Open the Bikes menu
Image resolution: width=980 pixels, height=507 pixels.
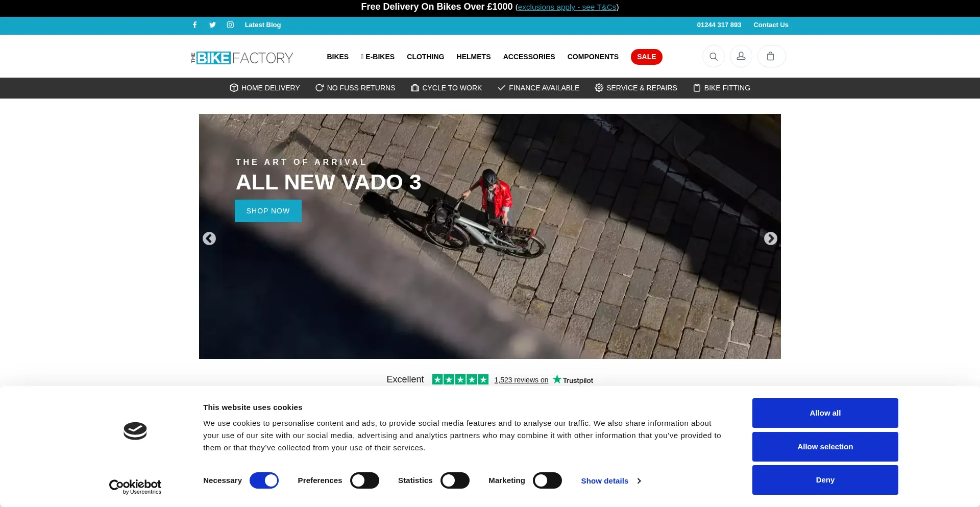pos(338,57)
